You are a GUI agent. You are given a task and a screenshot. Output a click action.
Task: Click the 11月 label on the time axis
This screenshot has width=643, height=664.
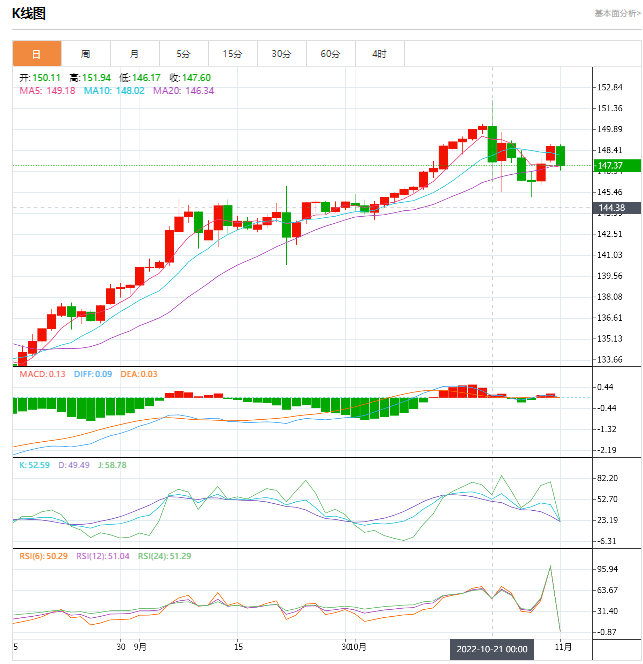coord(563,647)
